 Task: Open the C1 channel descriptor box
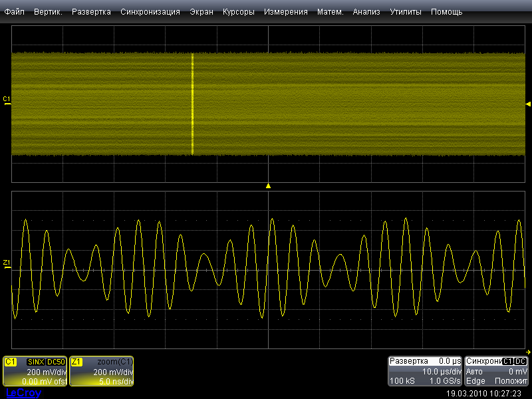click(35, 371)
